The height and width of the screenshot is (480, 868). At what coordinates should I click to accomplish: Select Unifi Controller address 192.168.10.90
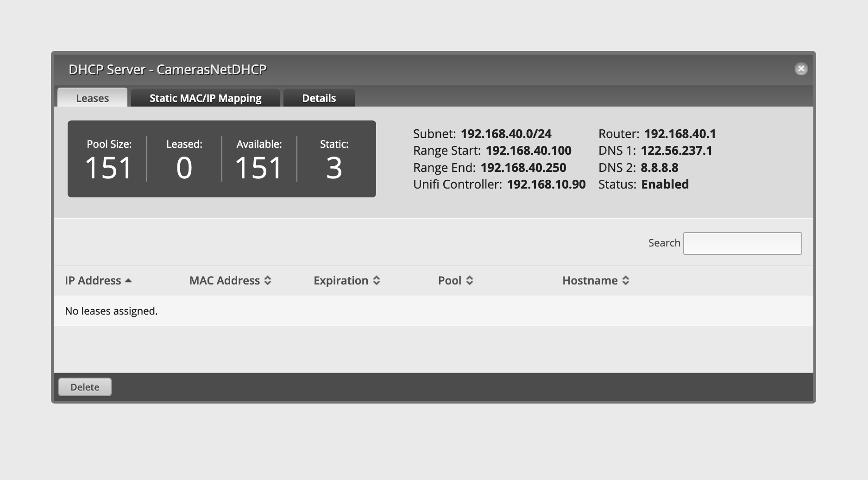click(547, 184)
